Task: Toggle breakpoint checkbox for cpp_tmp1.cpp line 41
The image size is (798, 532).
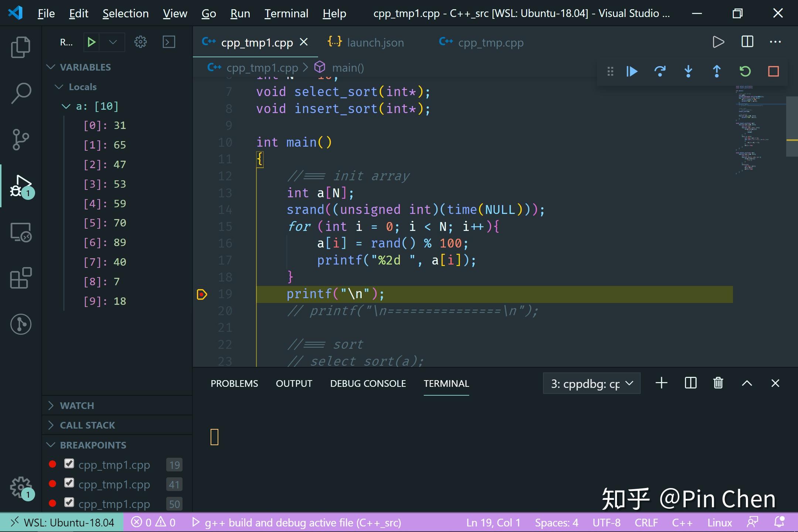Action: point(69,483)
